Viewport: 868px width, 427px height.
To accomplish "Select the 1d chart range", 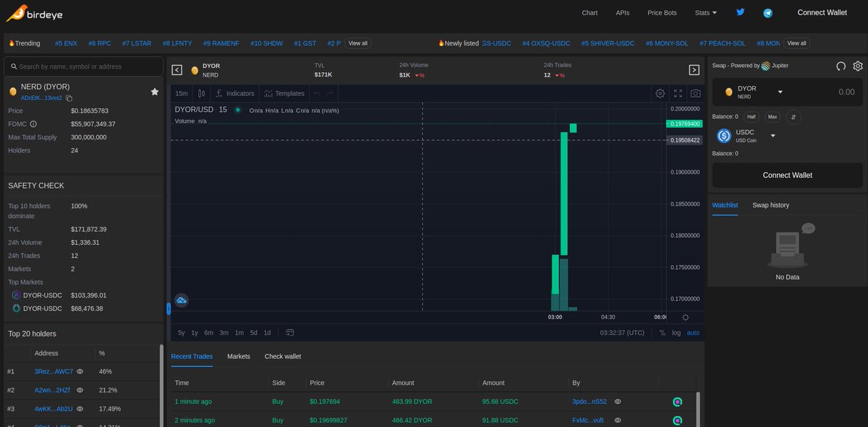I will coord(267,333).
